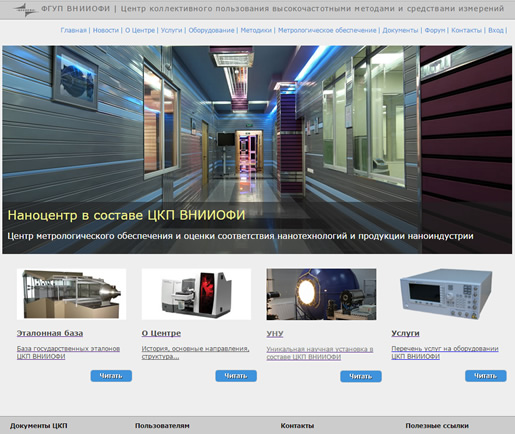
Task: Click the Наноцентр corridor banner image
Action: [257, 150]
